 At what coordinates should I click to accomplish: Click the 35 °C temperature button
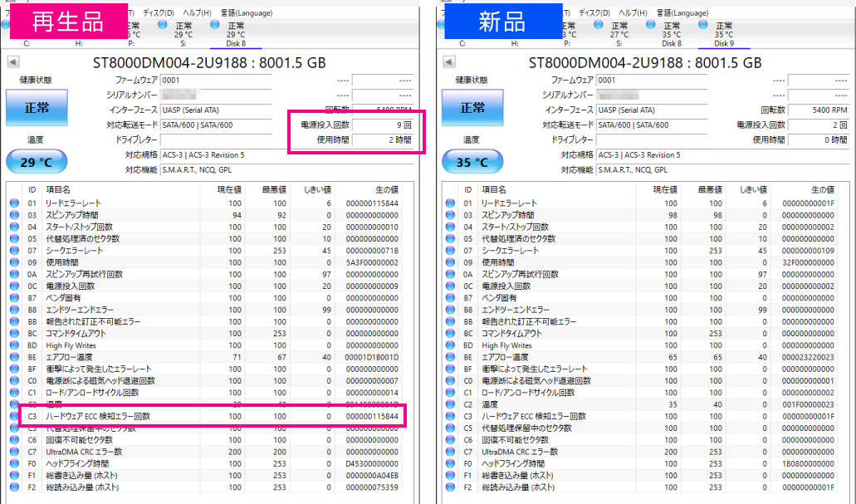point(472,162)
